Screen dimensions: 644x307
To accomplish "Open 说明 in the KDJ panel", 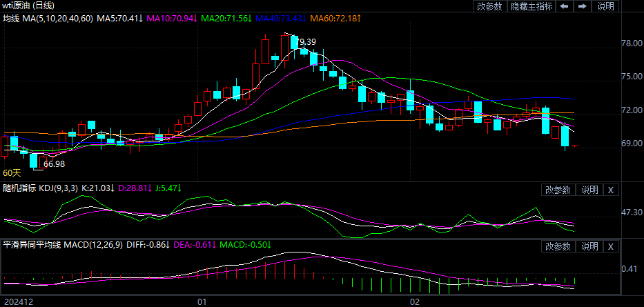I will (x=589, y=190).
